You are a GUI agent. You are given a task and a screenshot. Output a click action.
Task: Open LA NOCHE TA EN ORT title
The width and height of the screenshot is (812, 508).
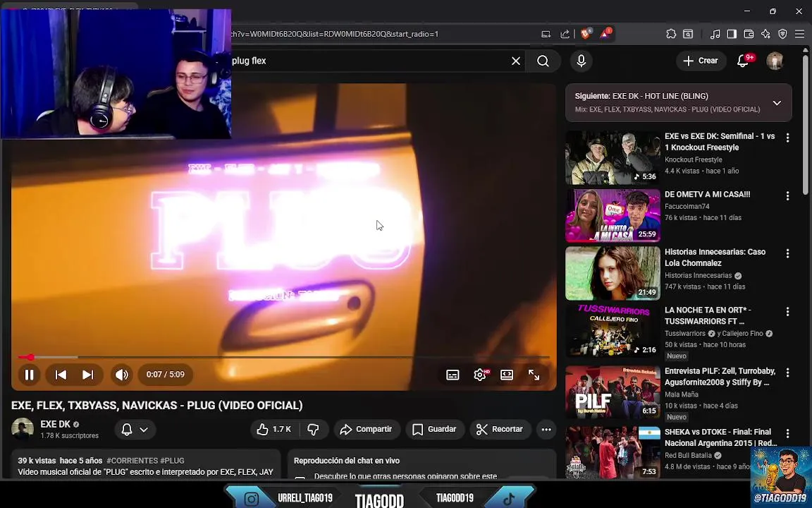[708, 315]
